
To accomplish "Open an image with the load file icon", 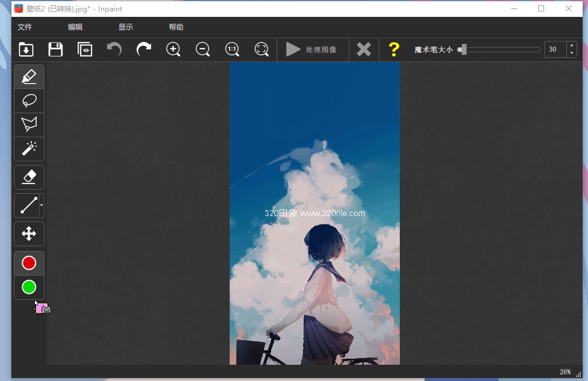I will pyautogui.click(x=26, y=49).
